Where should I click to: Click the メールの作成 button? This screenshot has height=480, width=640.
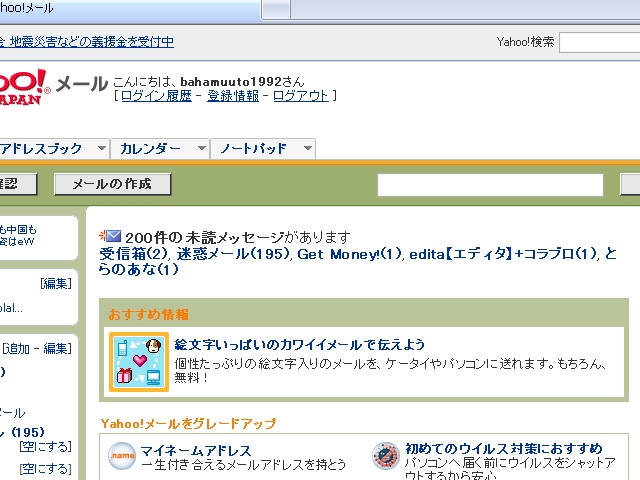(x=112, y=184)
